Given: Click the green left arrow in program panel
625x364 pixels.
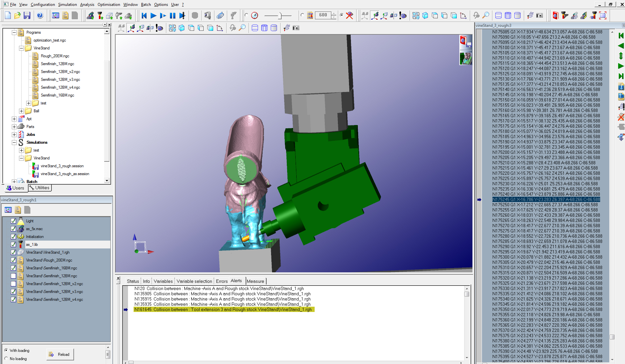Looking at the screenshot, I should pos(621,46).
